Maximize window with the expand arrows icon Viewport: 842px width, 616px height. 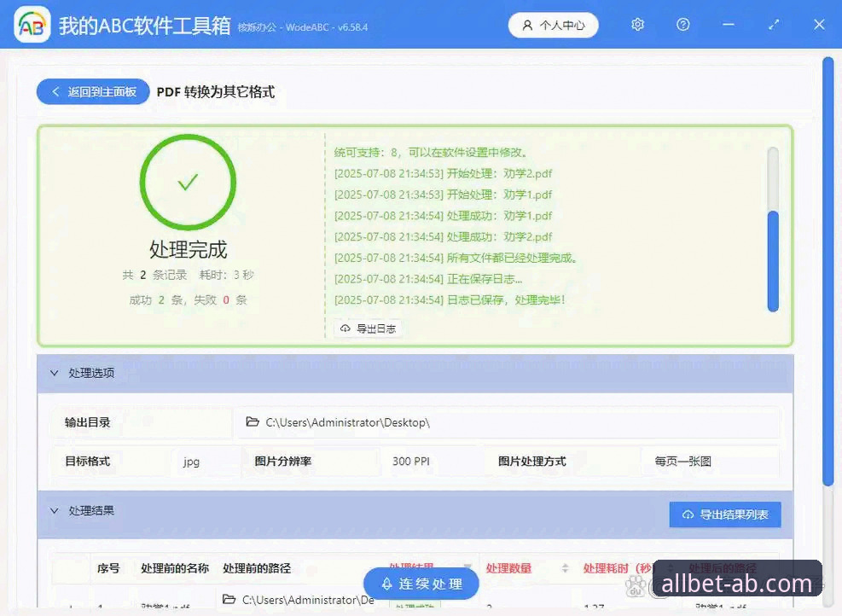click(x=774, y=25)
